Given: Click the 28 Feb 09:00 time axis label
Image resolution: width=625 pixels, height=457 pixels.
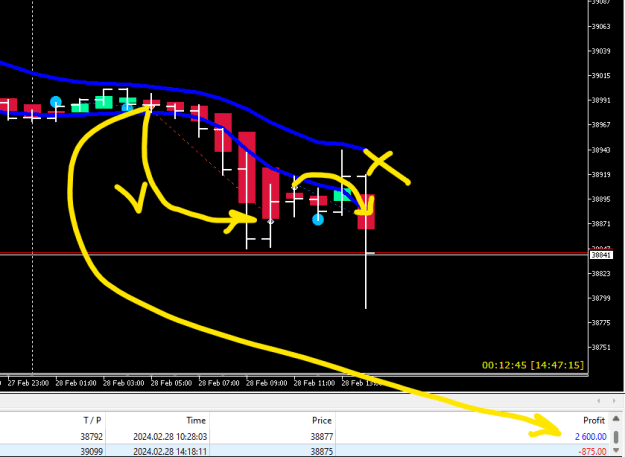Looking at the screenshot, I should tap(266, 383).
